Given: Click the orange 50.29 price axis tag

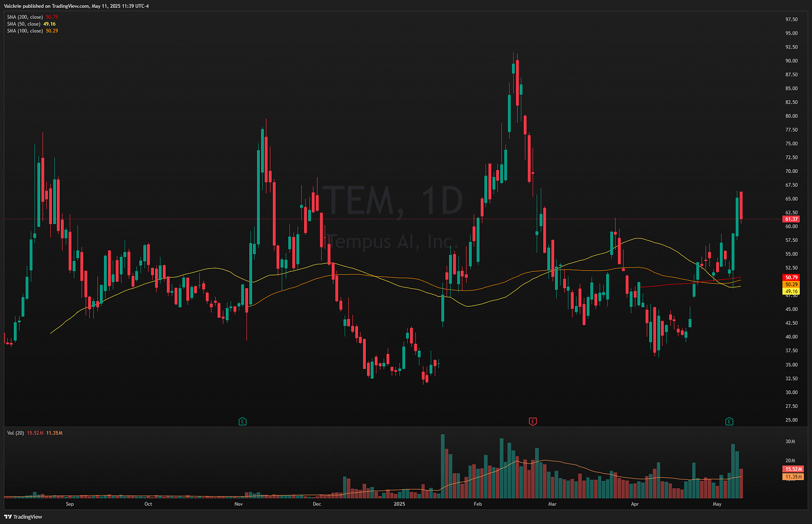Looking at the screenshot, I should [x=791, y=284].
